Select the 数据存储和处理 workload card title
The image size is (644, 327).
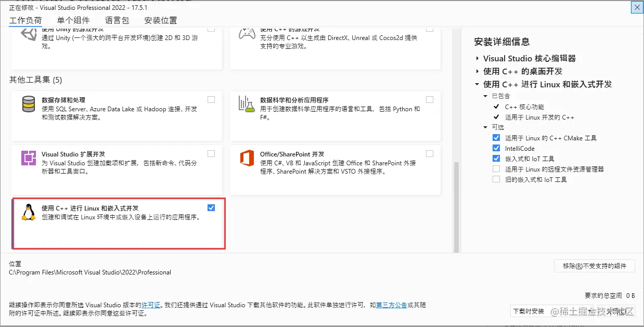[63, 100]
